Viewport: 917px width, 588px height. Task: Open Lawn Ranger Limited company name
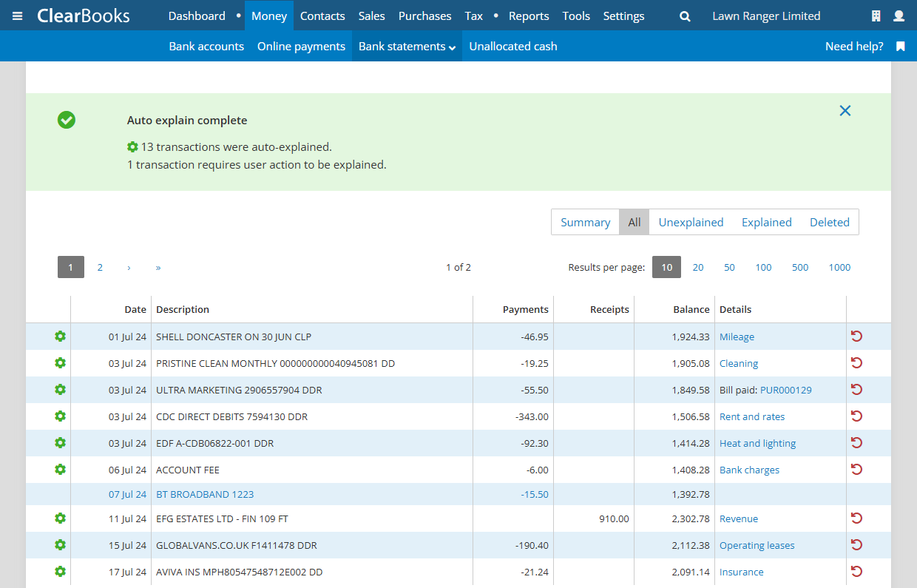coord(766,16)
